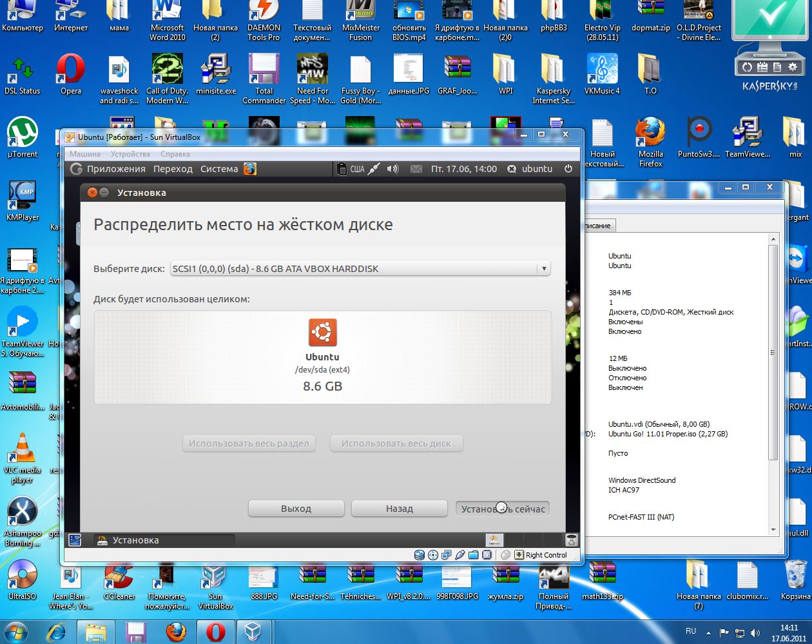Open the Windows Start button
This screenshot has width=812, height=644.
click(17, 631)
